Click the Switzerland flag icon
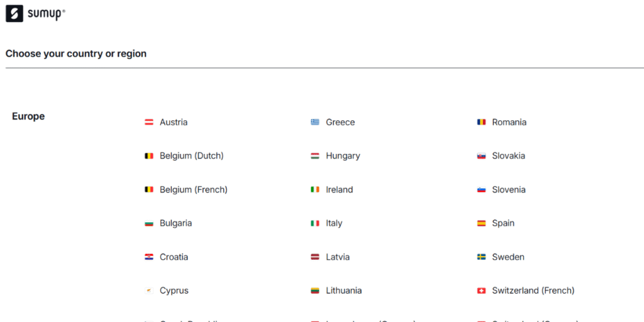Screen dimensions: 644x322 [481, 291]
